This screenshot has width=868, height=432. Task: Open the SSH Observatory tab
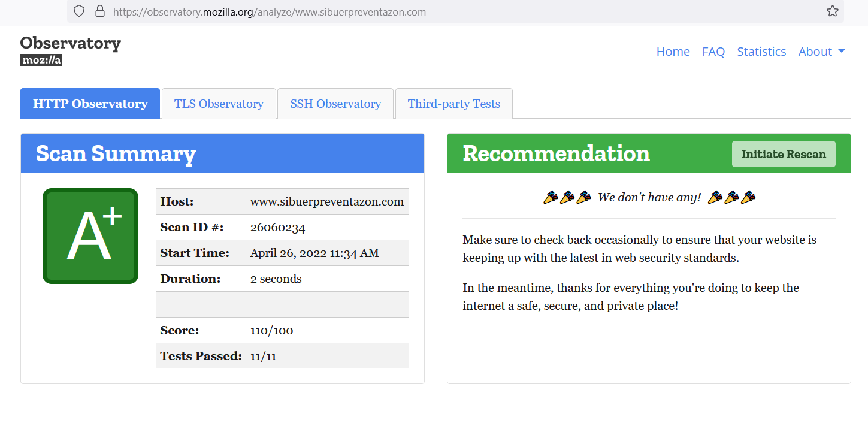pos(335,103)
